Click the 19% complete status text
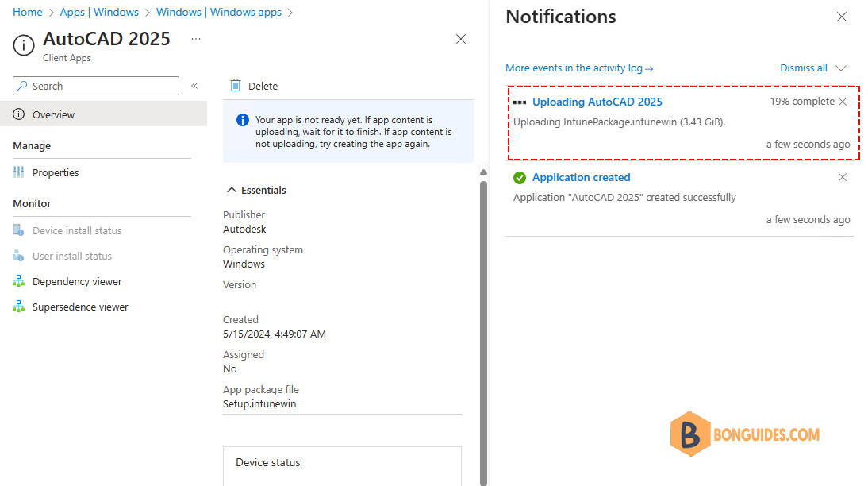This screenshot has height=486, width=868. click(801, 102)
